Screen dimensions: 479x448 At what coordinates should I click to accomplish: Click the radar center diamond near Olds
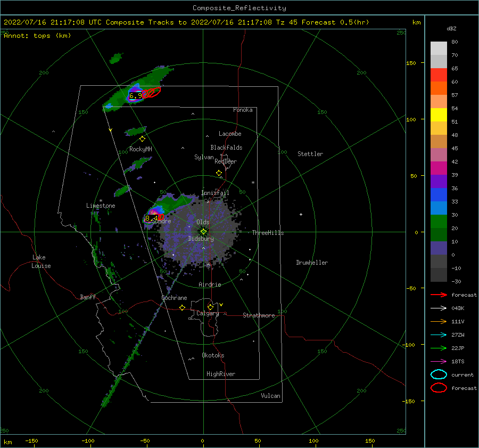pyautogui.click(x=203, y=232)
